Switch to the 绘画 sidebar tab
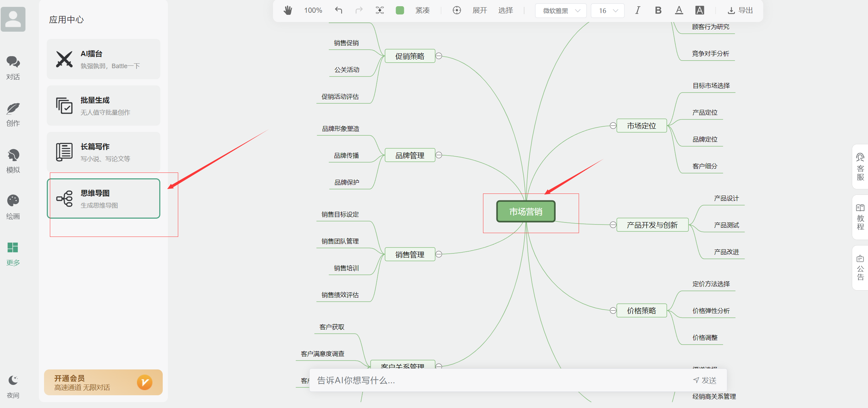 (x=13, y=207)
